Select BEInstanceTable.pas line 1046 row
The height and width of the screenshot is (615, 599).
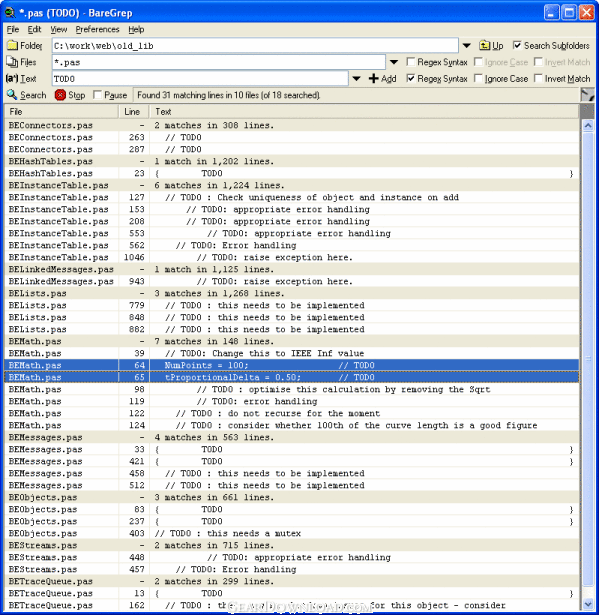pos(291,257)
